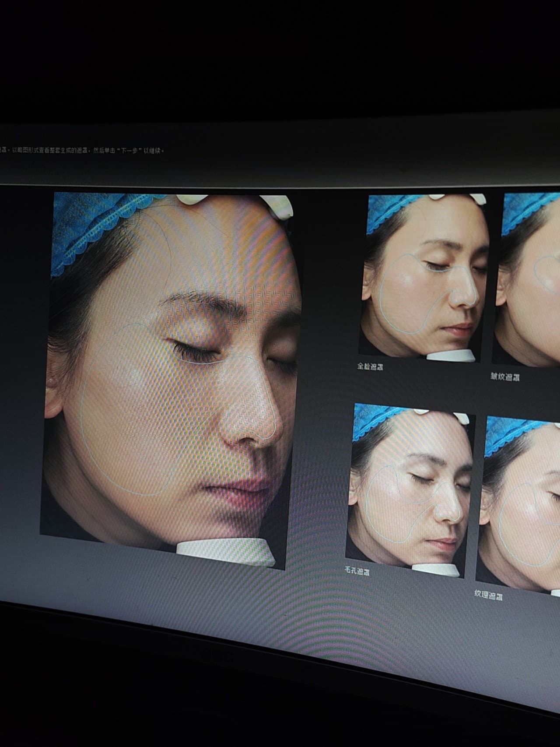Click forehead rest pad in large preview
This screenshot has height=747, width=560.
[192, 200]
